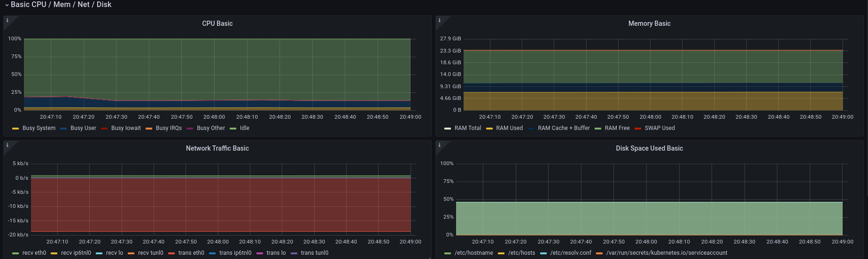Toggle RAM Free series in Memory legend
Viewport: 868px width, 259px height.
point(617,128)
